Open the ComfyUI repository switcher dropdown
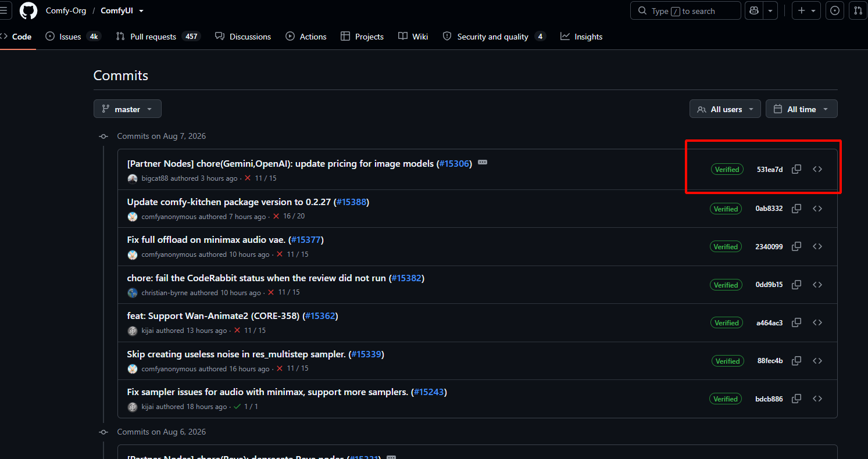The height and width of the screenshot is (459, 868). [x=141, y=11]
